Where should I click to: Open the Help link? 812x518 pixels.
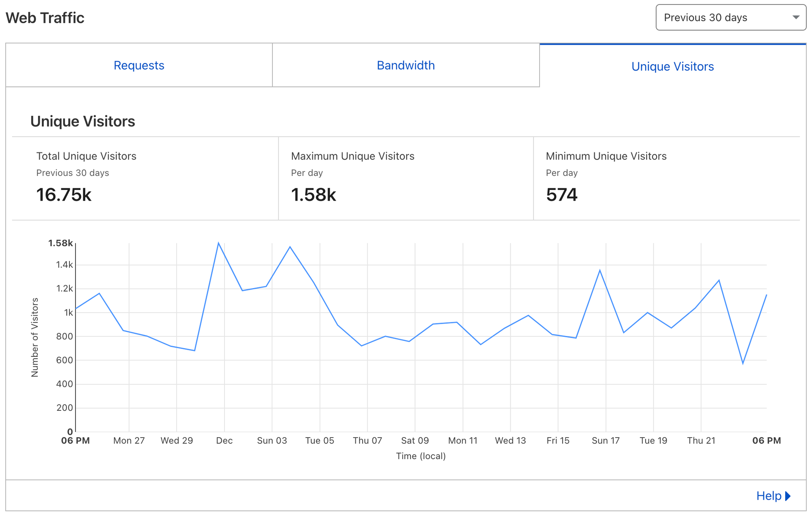(x=769, y=496)
